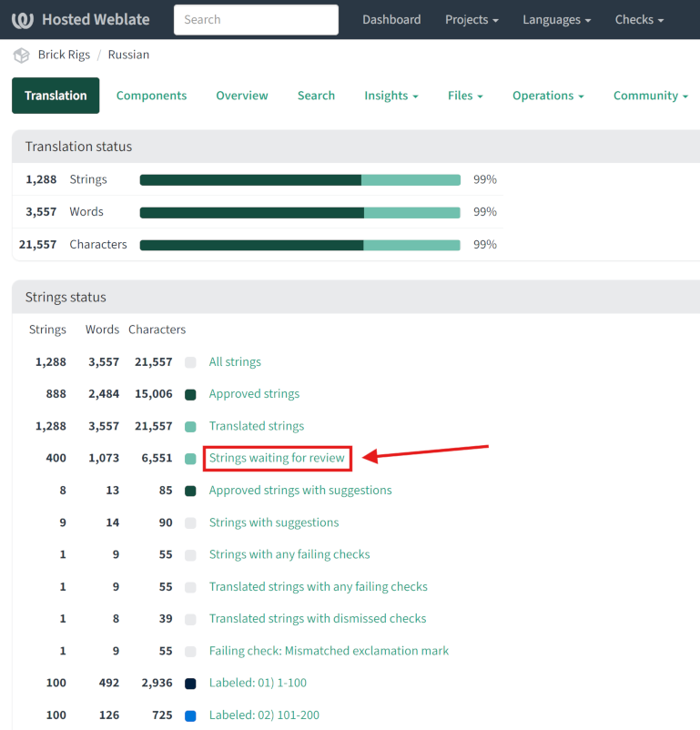Open the Dashboard menu item
Screen dimensions: 700x730
(391, 19)
